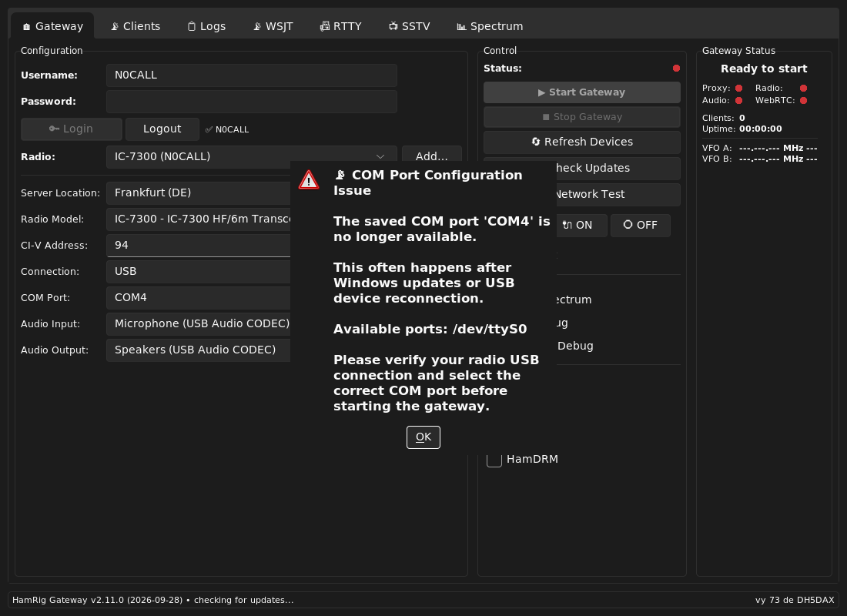The height and width of the screenshot is (616, 847).
Task: Click the WebRTC status indicator dot
Action: tap(804, 101)
